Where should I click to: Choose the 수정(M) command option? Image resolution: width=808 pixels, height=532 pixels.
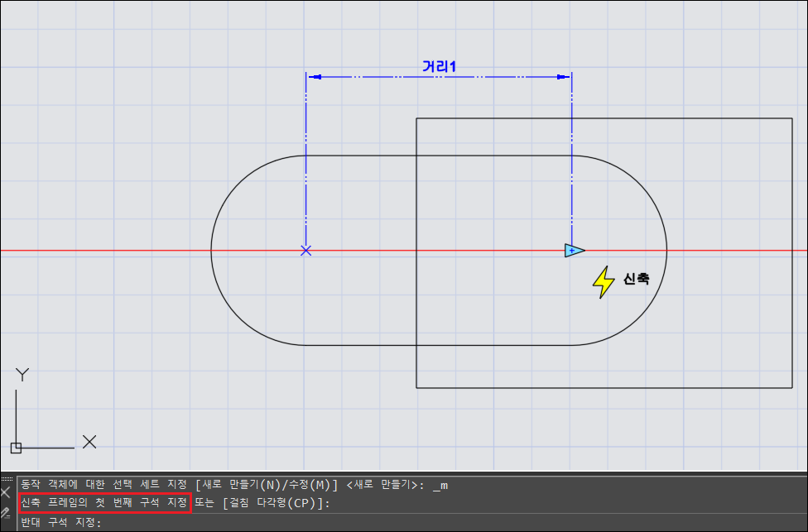coord(308,485)
